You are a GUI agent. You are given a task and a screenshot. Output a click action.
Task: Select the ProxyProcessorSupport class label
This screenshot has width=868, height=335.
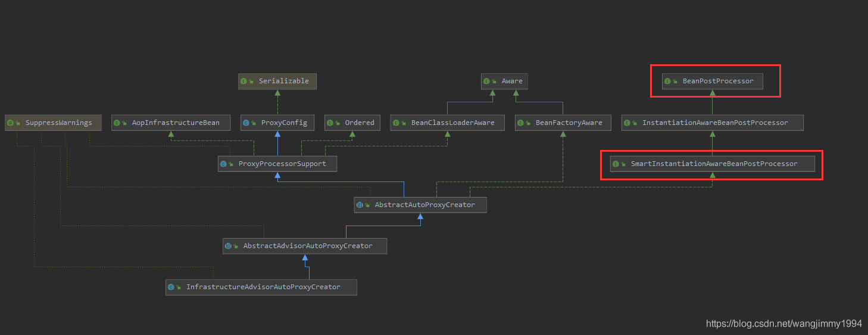tap(282, 164)
